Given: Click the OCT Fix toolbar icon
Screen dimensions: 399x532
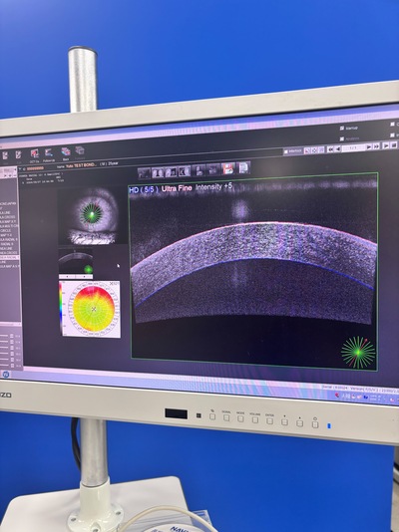Looking at the screenshot, I should tap(34, 154).
